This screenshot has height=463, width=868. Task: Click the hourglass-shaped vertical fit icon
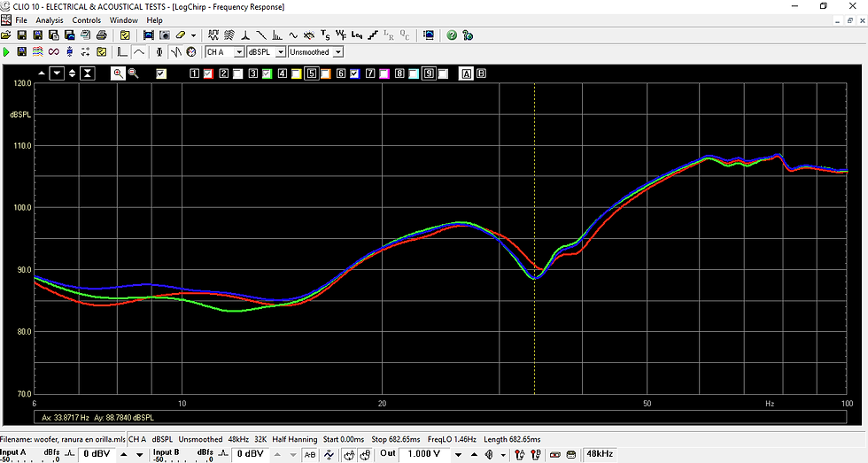pos(88,73)
